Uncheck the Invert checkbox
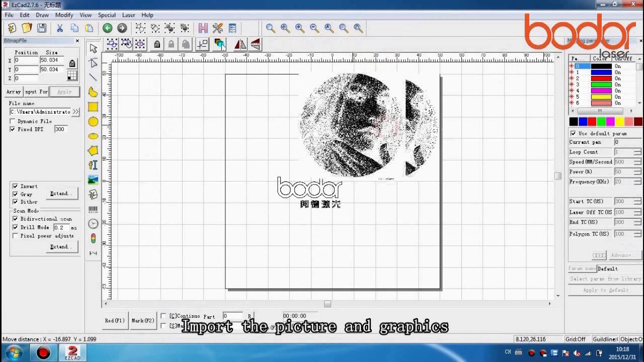The height and width of the screenshot is (362, 644). point(15,186)
